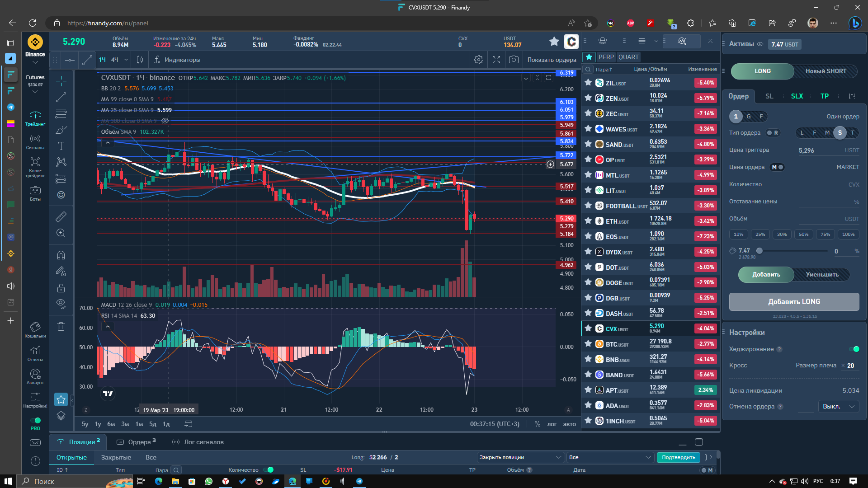Open Wallets section
868x488 pixels.
tap(35, 330)
